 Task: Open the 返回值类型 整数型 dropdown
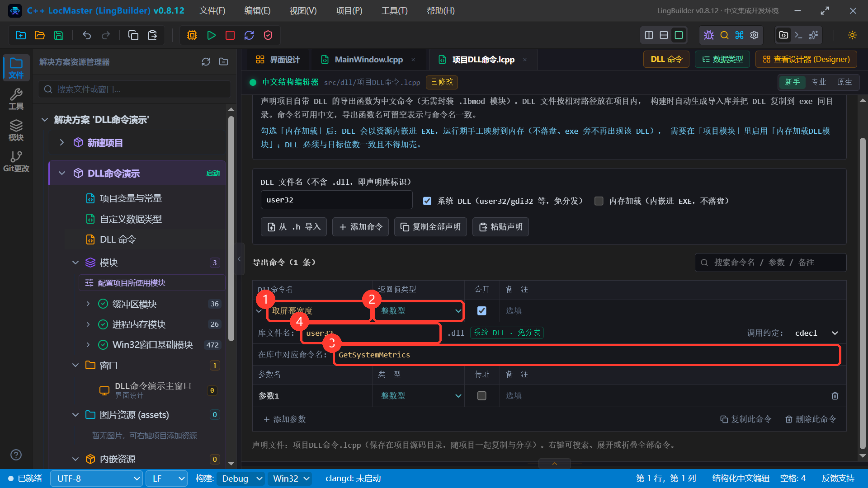[420, 311]
